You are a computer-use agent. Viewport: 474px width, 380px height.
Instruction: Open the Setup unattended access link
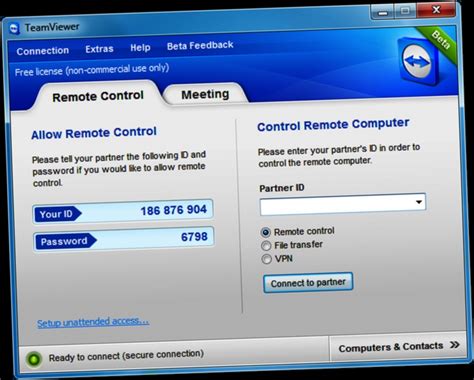click(x=93, y=322)
